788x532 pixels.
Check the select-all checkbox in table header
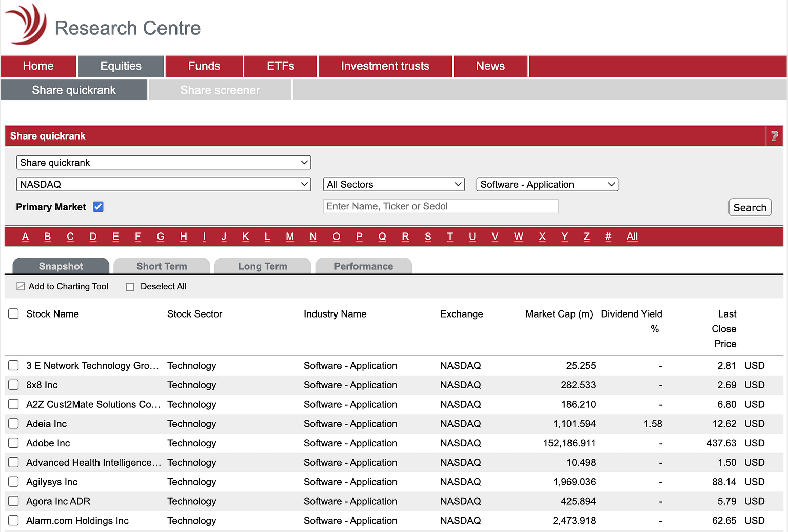13,313
